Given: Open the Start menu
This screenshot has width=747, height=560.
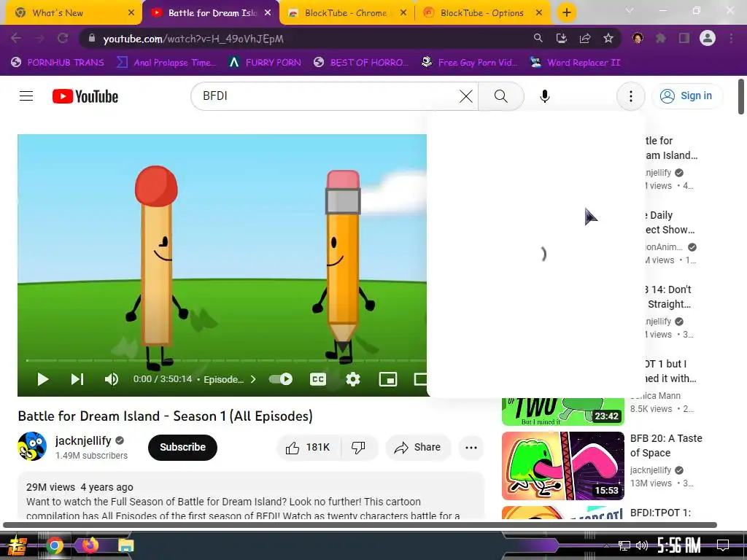Looking at the screenshot, I should click(18, 545).
